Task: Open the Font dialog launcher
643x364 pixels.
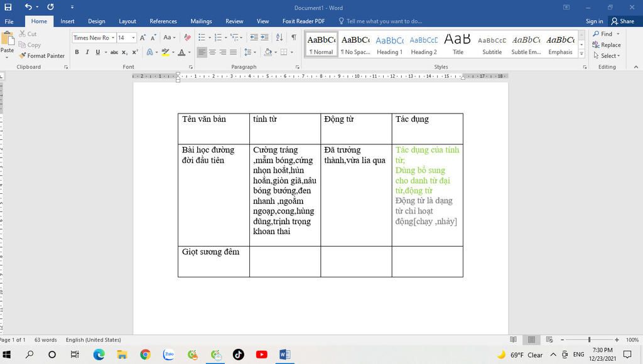Action: 191,67
